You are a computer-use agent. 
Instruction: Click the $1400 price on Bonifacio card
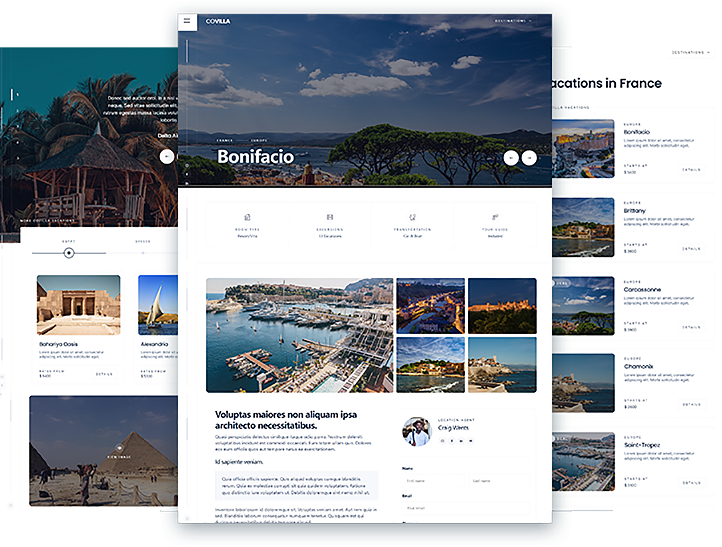630,173
